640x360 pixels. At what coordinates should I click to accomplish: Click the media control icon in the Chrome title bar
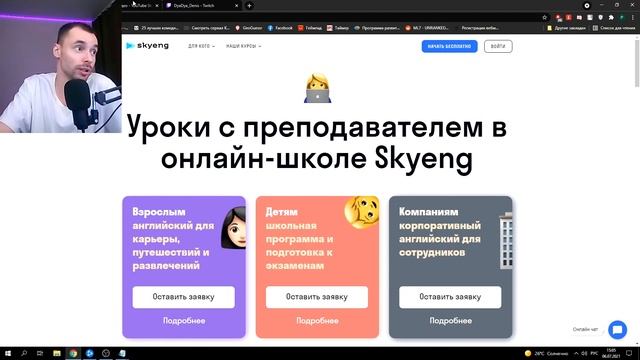[587, 5]
